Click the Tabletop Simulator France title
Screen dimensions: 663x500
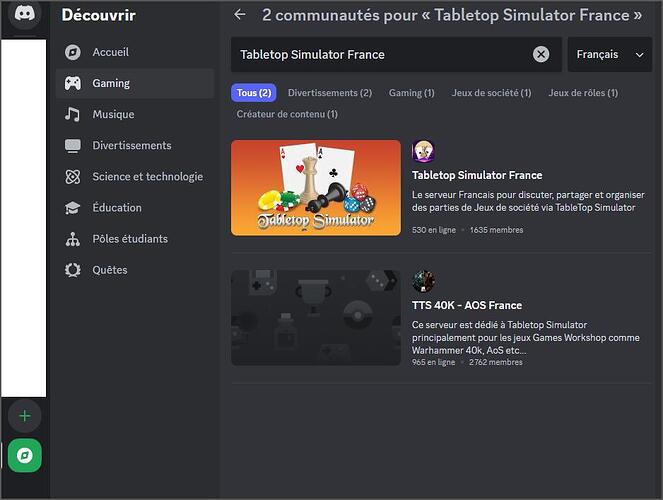(x=477, y=175)
